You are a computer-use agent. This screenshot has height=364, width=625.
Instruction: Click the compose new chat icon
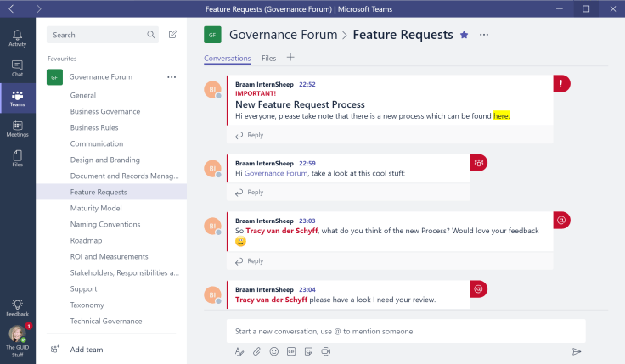point(173,35)
